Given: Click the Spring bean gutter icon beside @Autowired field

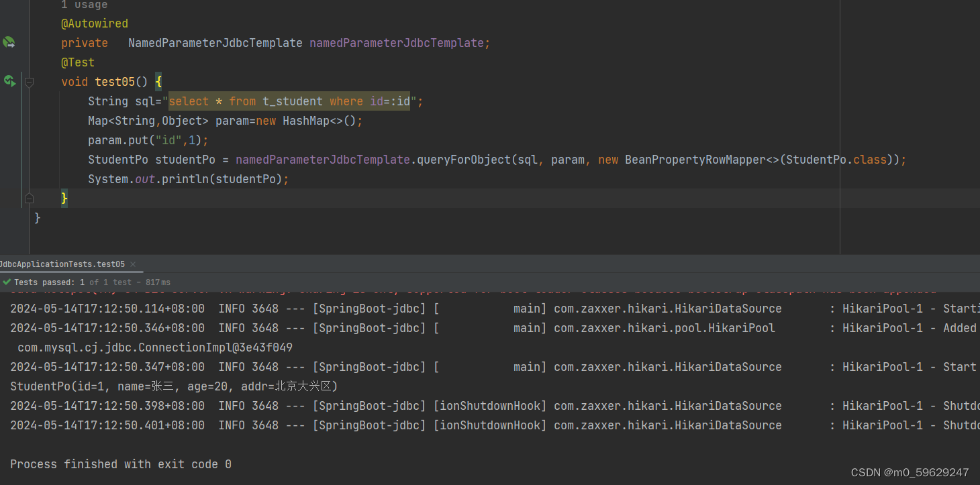Looking at the screenshot, I should click(8, 42).
